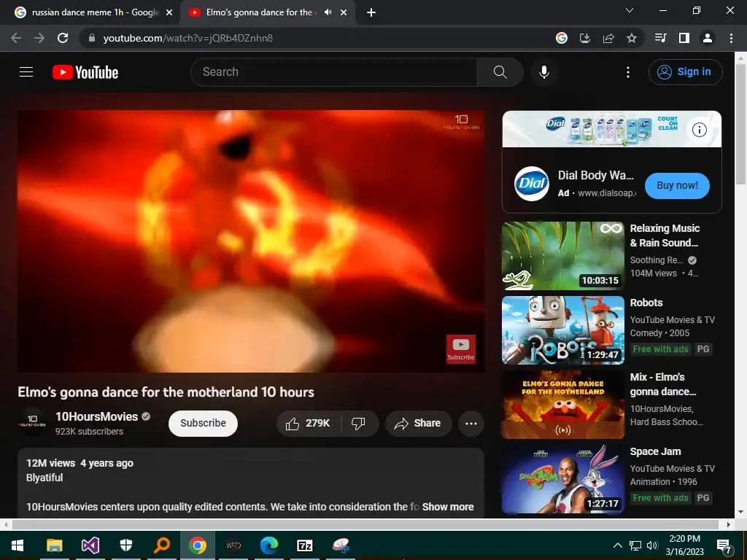Screen dimensions: 747x560
Task: Mute the Elmo tab audio icon
Action: tap(328, 12)
